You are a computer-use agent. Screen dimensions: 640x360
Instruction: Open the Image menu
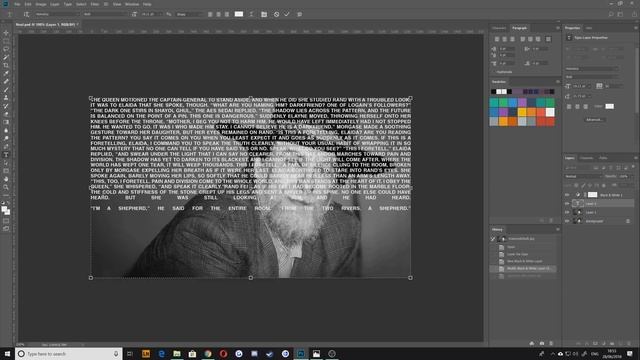(40, 4)
